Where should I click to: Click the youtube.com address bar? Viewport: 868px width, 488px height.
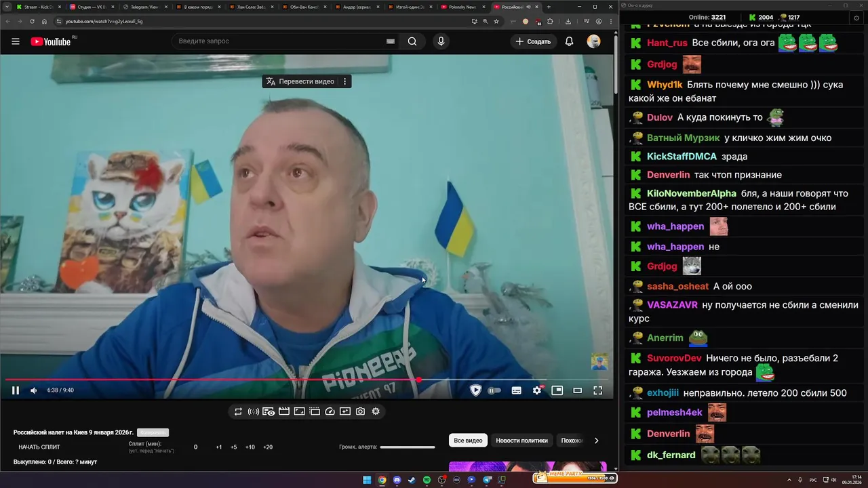264,21
